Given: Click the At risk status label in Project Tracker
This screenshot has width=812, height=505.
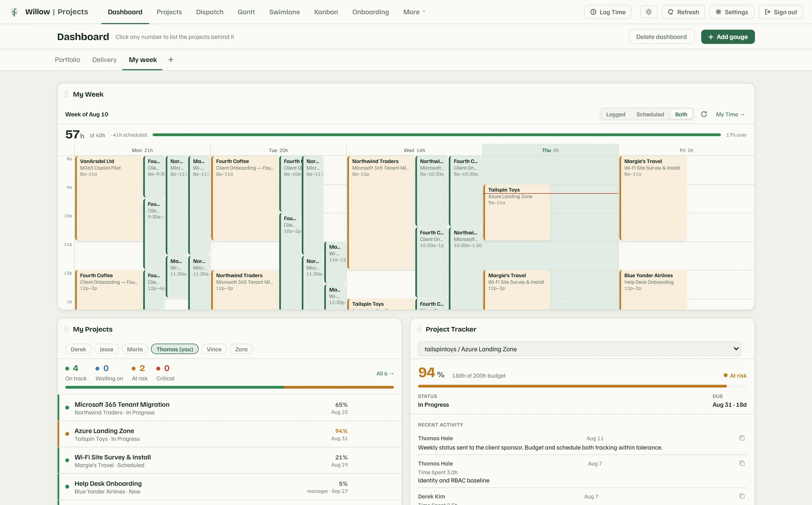Looking at the screenshot, I should [735, 375].
